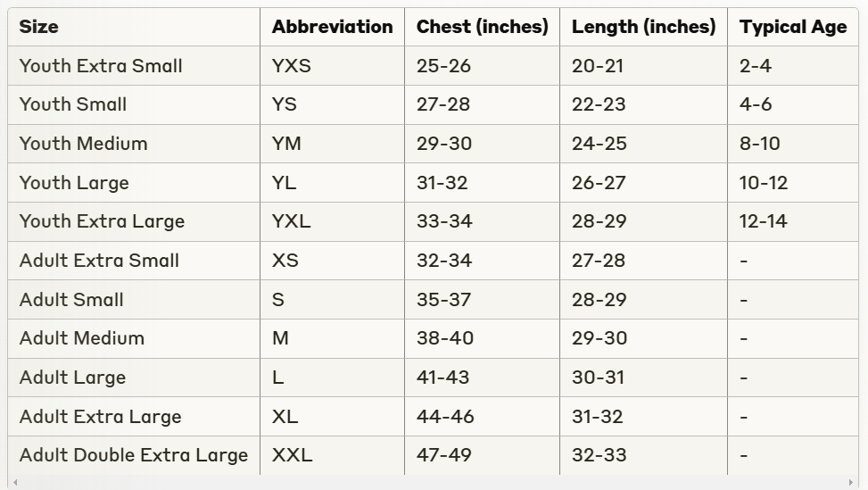Select the Adult Double Extra Large cell
This screenshot has width=868, height=490.
[x=134, y=455]
